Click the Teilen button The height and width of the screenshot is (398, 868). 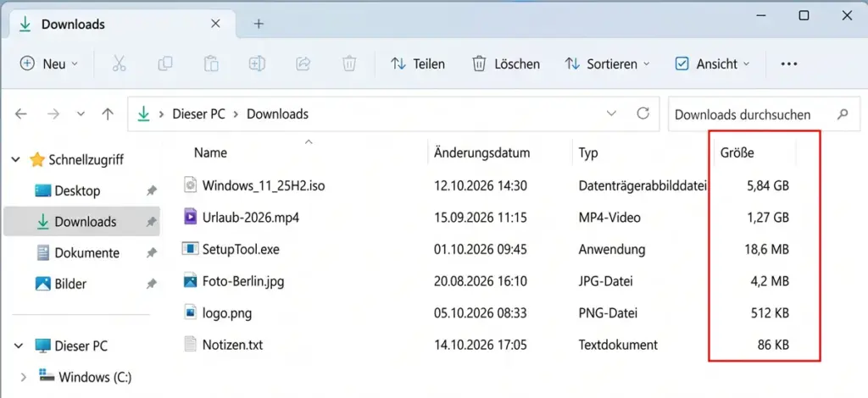(x=418, y=64)
